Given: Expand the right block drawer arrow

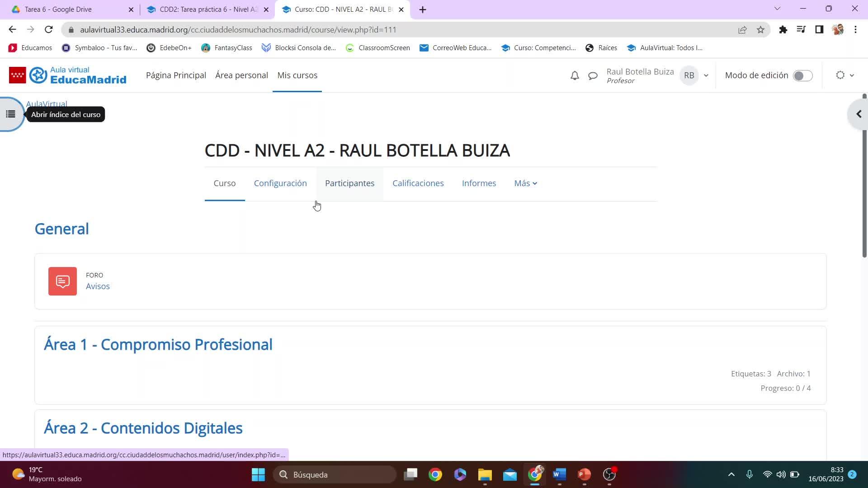Looking at the screenshot, I should (x=859, y=114).
